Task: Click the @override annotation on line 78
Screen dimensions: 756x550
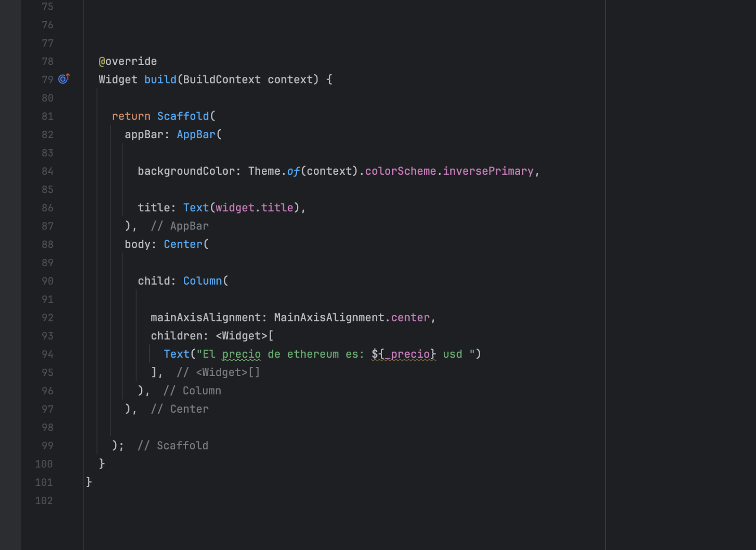Action: click(128, 61)
